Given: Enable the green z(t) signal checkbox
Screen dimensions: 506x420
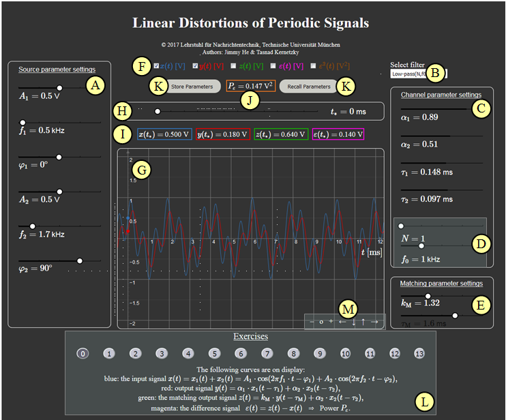Looking at the screenshot, I should (x=233, y=66).
